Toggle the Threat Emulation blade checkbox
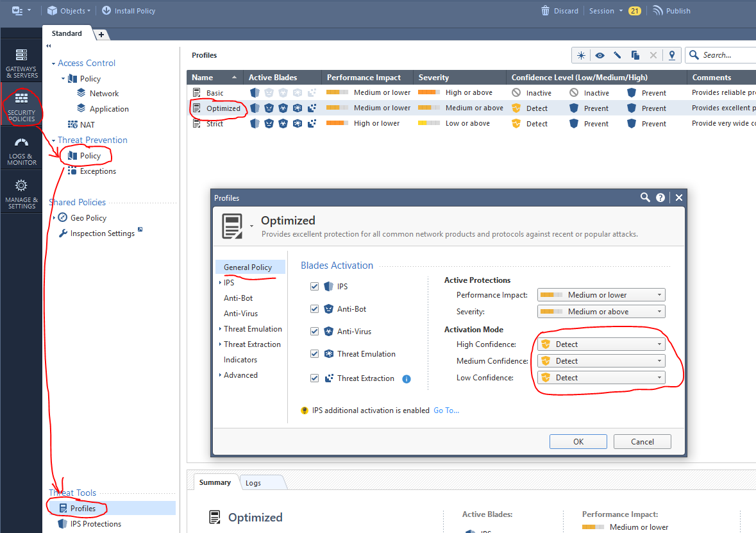The image size is (756, 533). click(314, 353)
